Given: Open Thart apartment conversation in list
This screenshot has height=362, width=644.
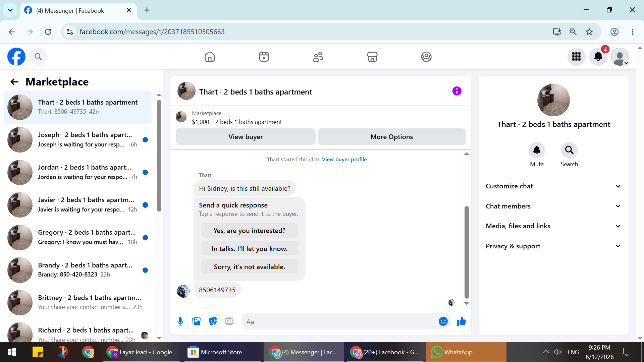Looking at the screenshot, I should [x=77, y=107].
